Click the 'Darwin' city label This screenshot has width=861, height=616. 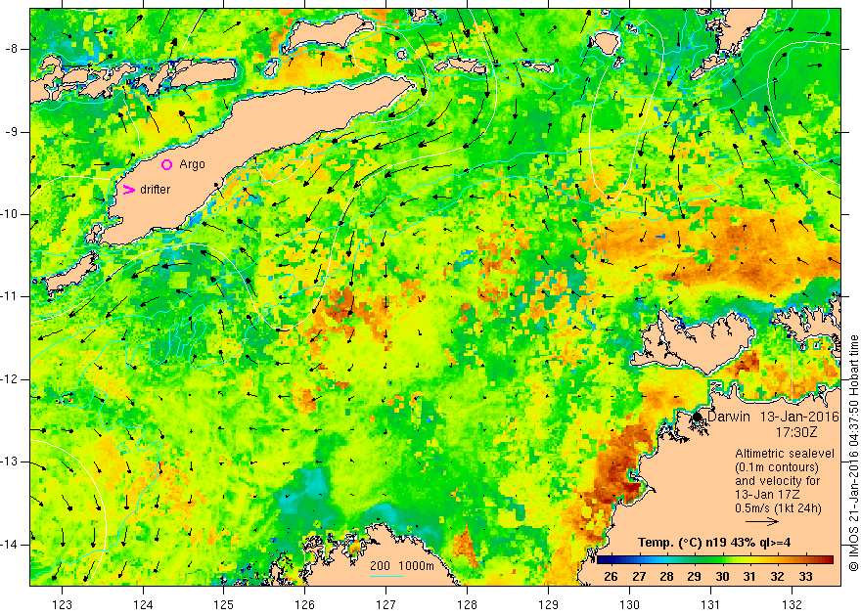click(x=728, y=417)
